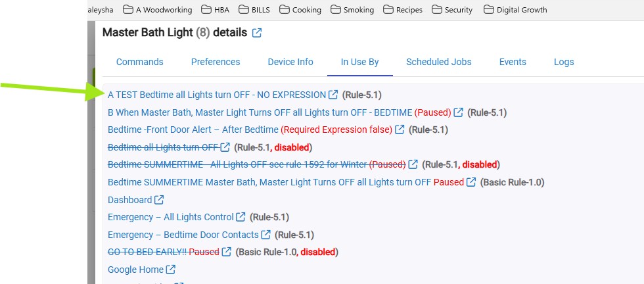Click external link icon after A TEST Bedtime rule
The height and width of the screenshot is (284, 644).
pos(333,95)
